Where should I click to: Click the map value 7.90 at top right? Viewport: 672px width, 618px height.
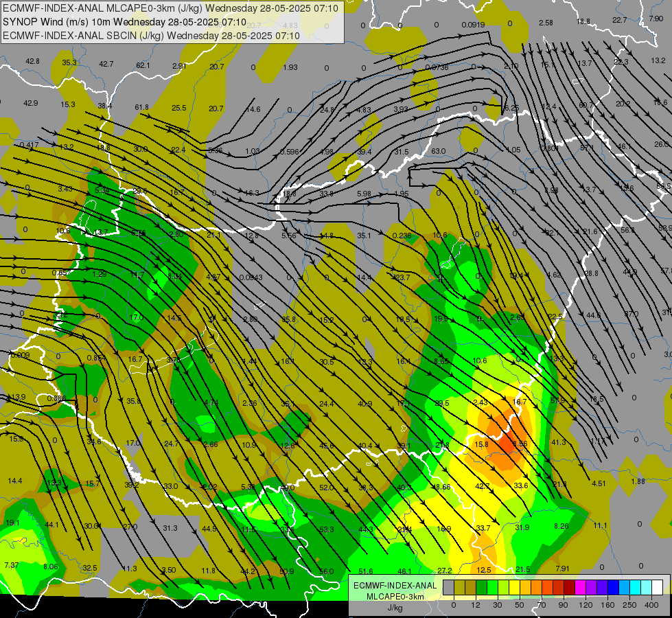coord(656,19)
